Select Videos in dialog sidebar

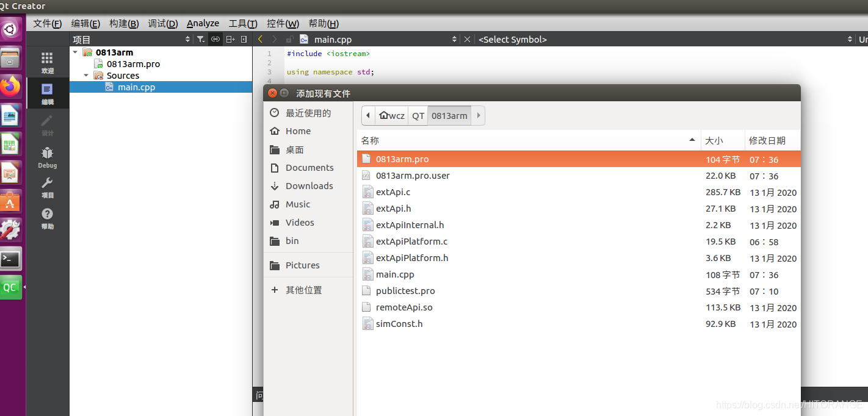tap(308, 223)
